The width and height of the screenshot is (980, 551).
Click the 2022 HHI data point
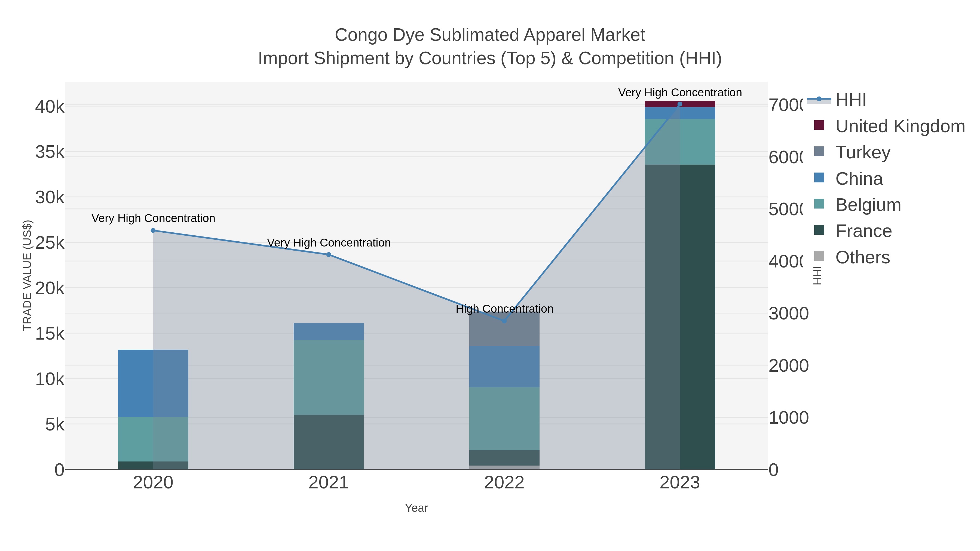coord(504,321)
